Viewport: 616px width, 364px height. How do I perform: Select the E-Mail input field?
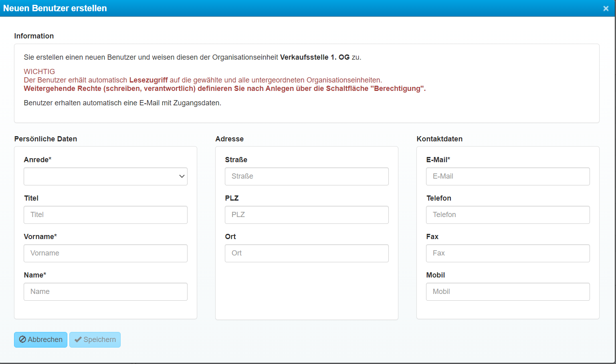point(508,176)
